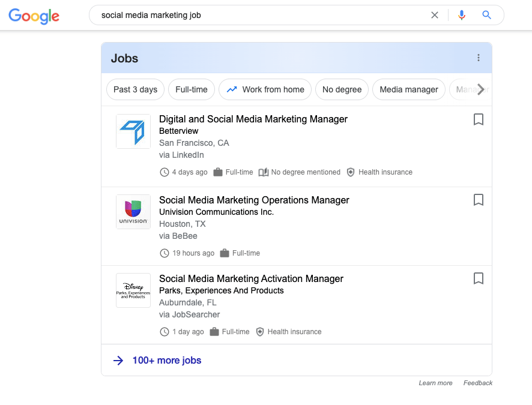
Task: Click the Feedback link
Action: [477, 383]
